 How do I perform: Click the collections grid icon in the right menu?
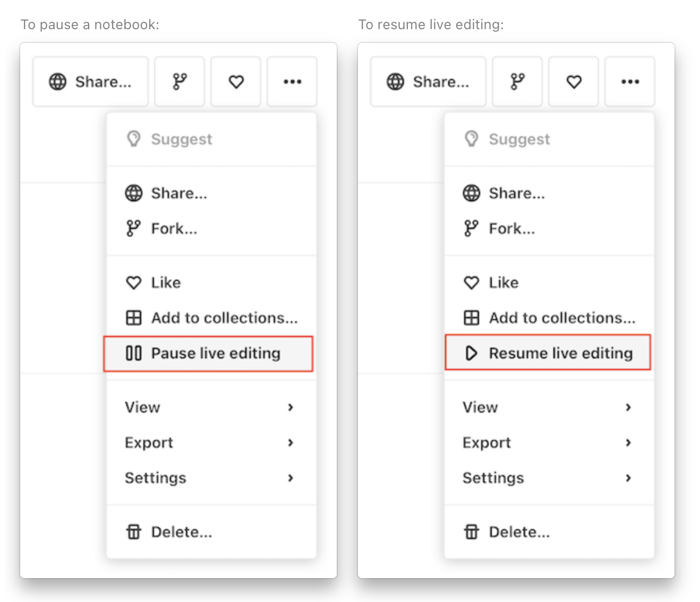coord(471,317)
